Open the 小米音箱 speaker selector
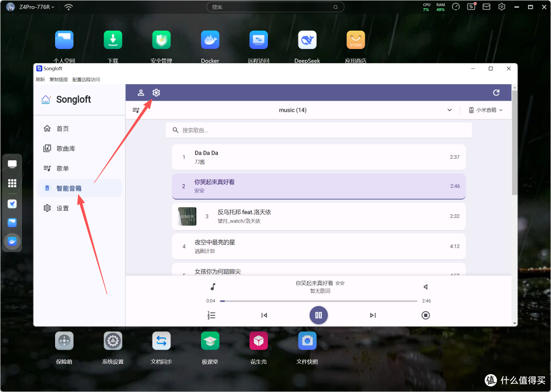Screen dimensions: 551x392 click(x=486, y=110)
